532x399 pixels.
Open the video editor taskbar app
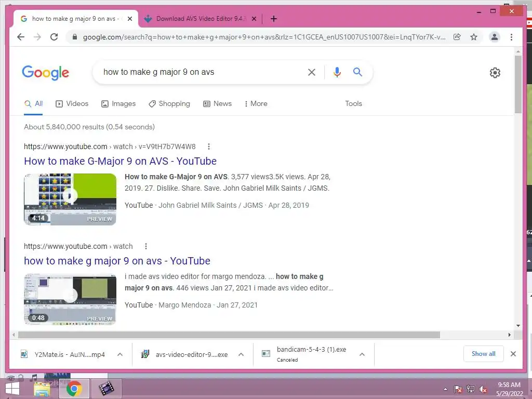click(x=106, y=389)
